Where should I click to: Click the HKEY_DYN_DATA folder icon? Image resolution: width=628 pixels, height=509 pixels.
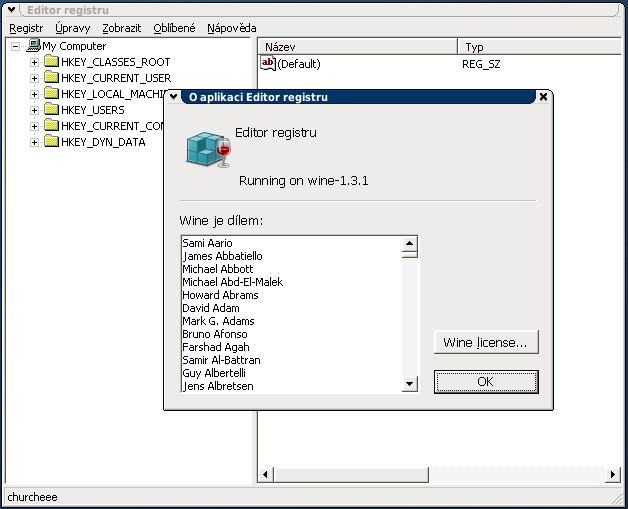coord(51,141)
